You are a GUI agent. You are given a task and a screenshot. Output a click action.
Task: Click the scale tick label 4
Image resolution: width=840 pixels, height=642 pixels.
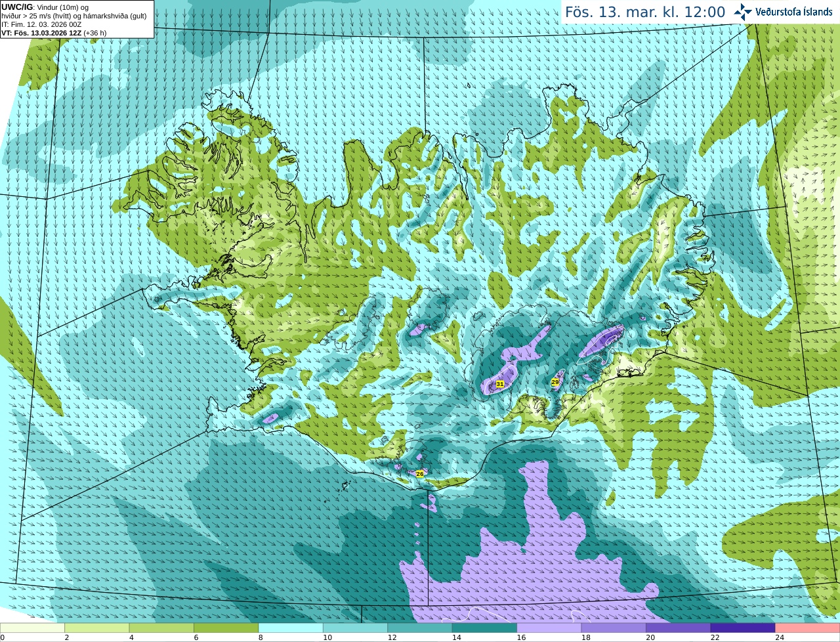click(131, 637)
